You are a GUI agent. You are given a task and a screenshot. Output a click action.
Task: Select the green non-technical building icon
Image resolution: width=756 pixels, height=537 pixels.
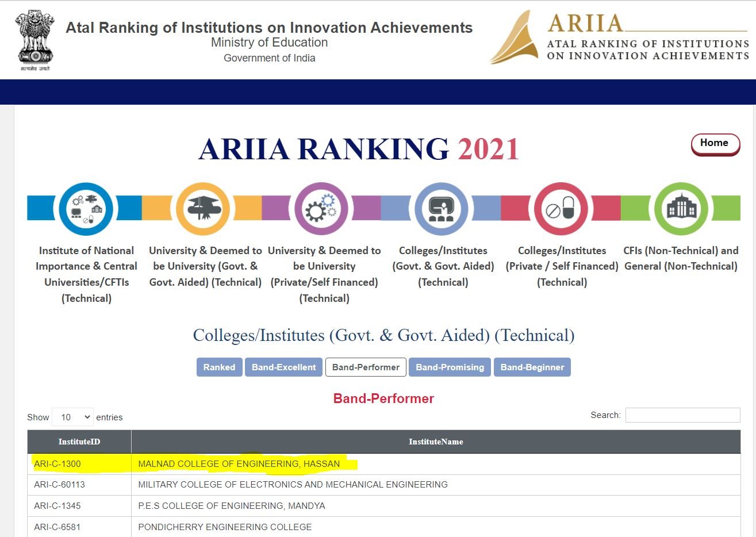coord(681,209)
